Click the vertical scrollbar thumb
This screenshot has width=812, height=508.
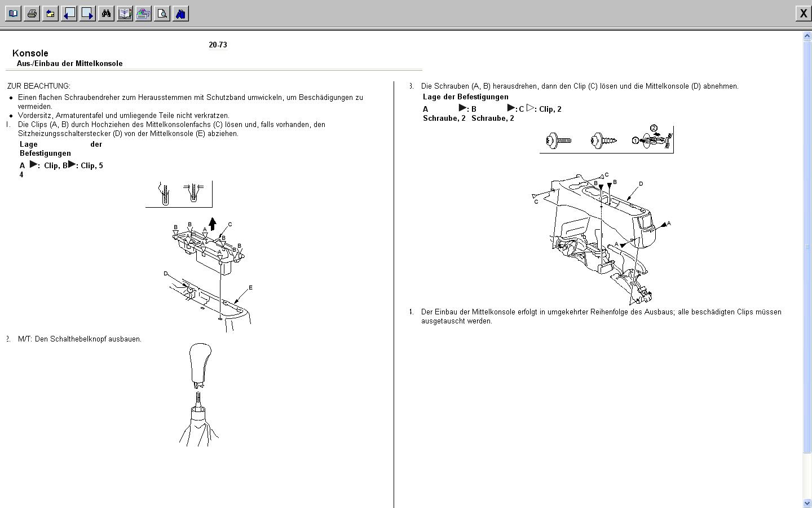(x=807, y=246)
